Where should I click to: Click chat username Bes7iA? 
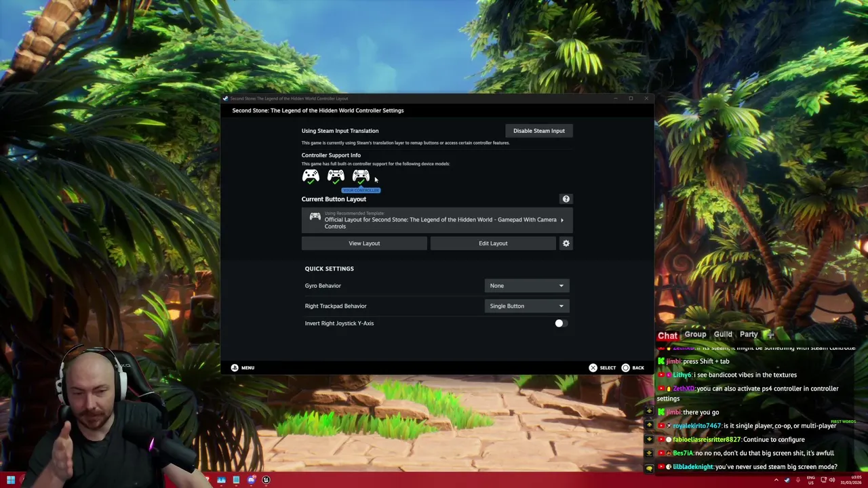coord(683,453)
